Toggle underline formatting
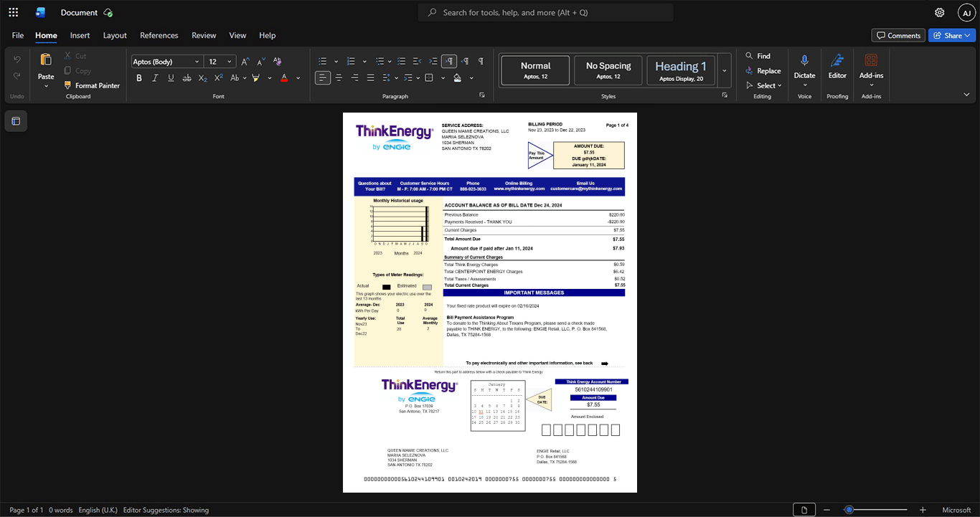Screen dimensions: 980x517 [x=171, y=77]
